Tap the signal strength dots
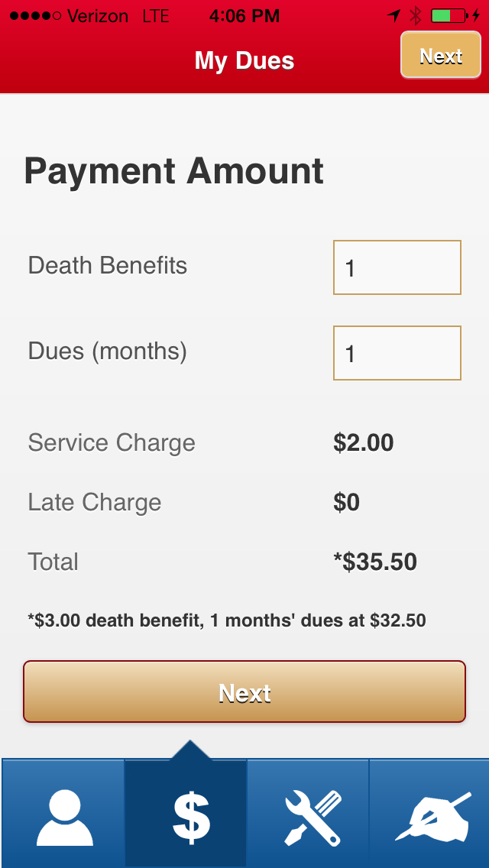The width and height of the screenshot is (489, 868). click(35, 15)
